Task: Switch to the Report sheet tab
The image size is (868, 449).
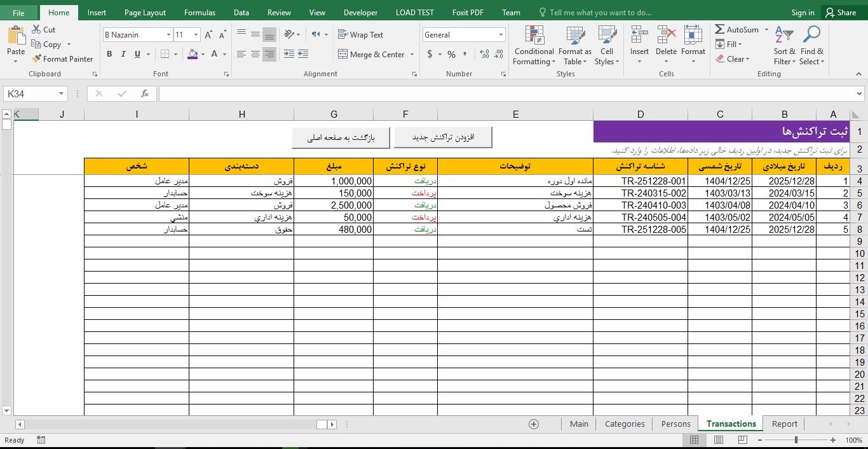Action: (784, 424)
